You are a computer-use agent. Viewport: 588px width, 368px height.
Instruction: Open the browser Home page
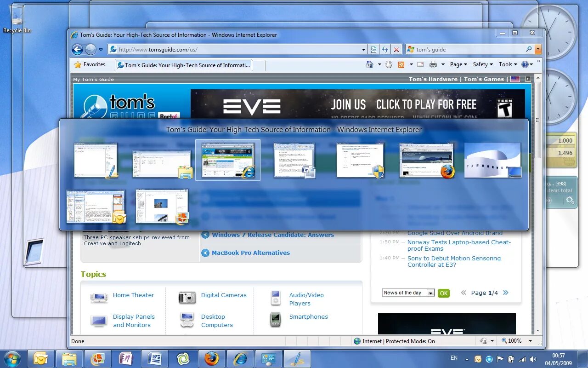click(x=370, y=64)
